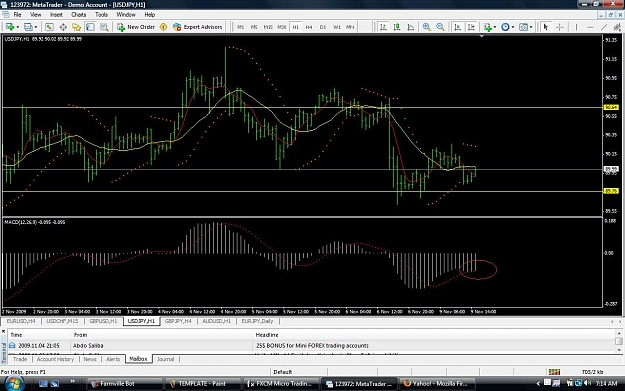Open the Account History terminal tab
The height and width of the screenshot is (391, 625).
pyautogui.click(x=55, y=359)
